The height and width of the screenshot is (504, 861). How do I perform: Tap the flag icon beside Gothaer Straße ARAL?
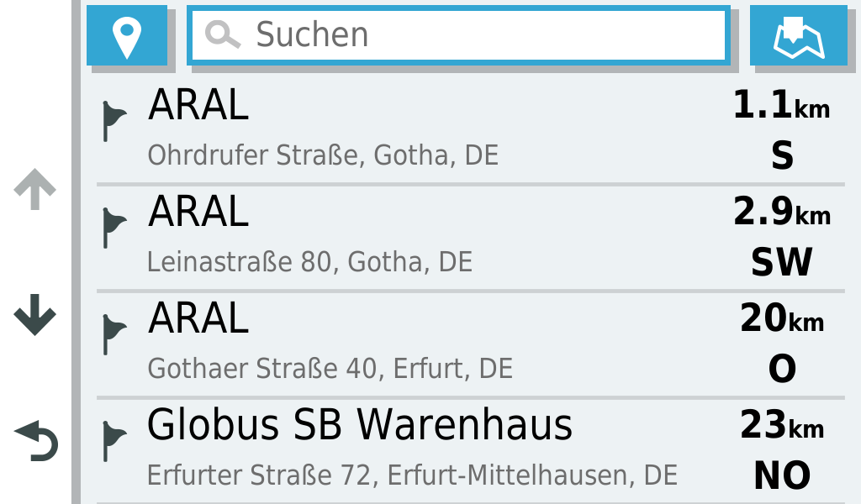[114, 334]
